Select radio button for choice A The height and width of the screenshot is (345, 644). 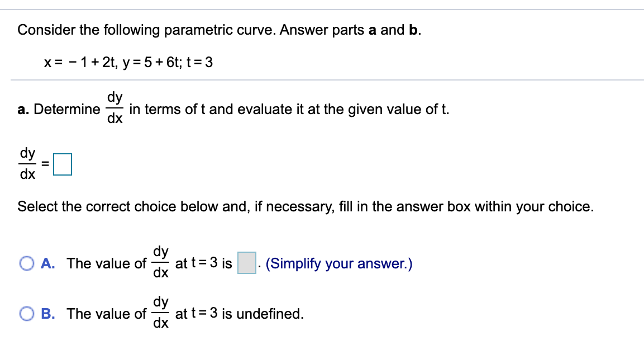(x=27, y=263)
